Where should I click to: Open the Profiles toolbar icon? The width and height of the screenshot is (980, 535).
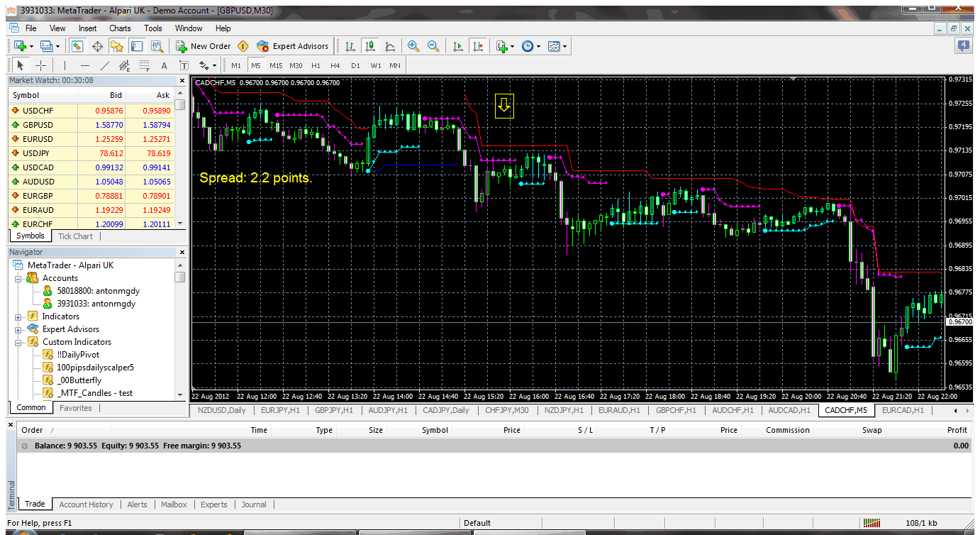(47, 46)
